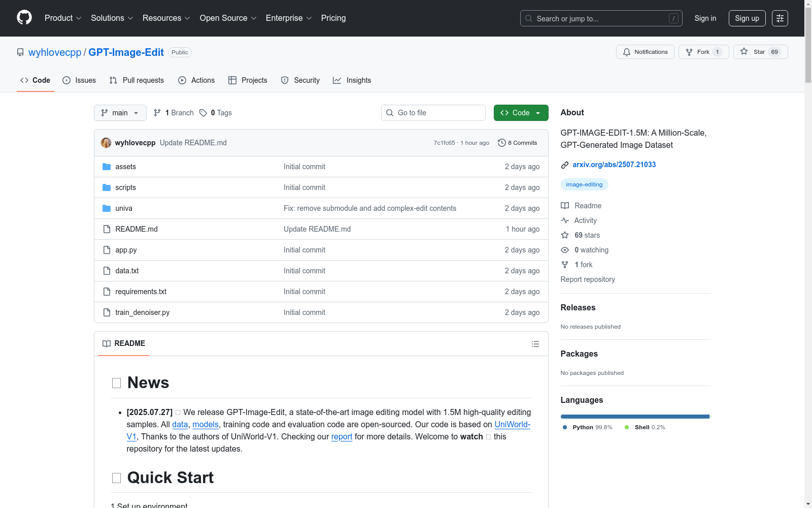Click the Notifications bell icon

coord(627,52)
